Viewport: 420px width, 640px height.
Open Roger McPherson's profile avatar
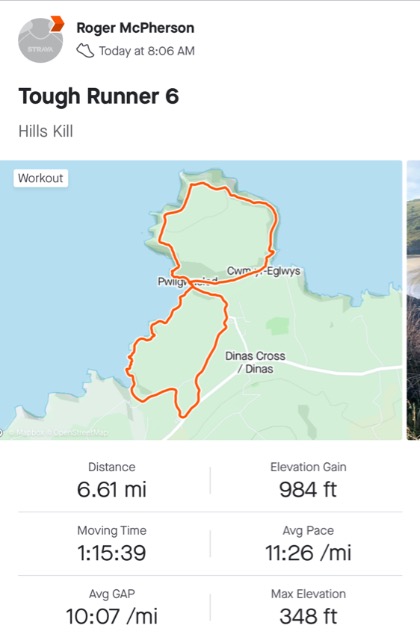pyautogui.click(x=40, y=40)
